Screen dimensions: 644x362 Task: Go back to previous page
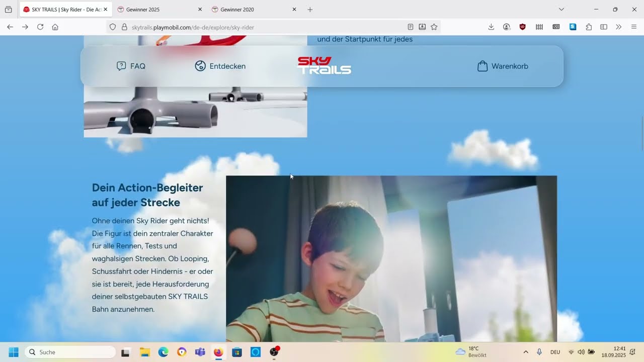10,27
